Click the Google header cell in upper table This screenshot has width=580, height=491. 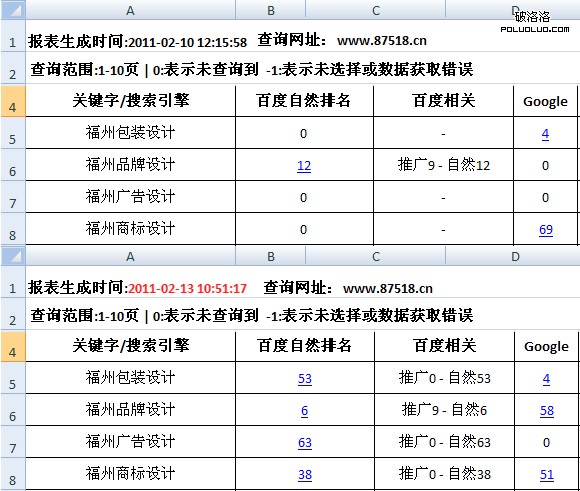[545, 101]
